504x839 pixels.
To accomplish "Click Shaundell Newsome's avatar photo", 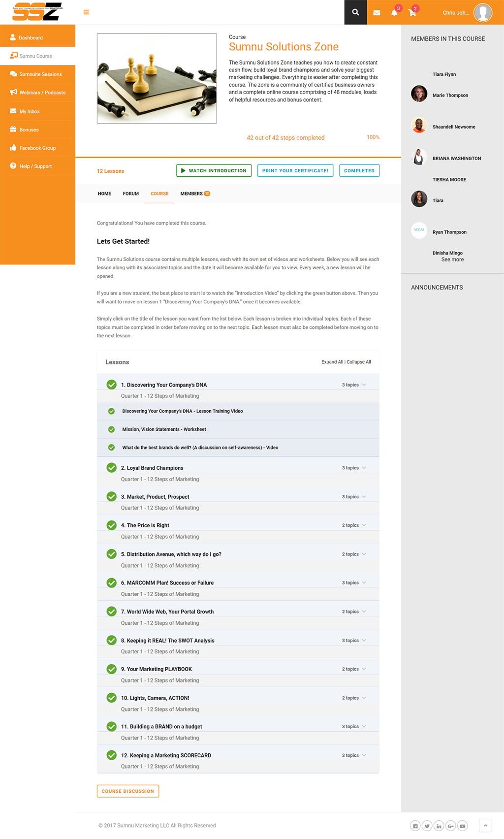I will click(x=419, y=125).
